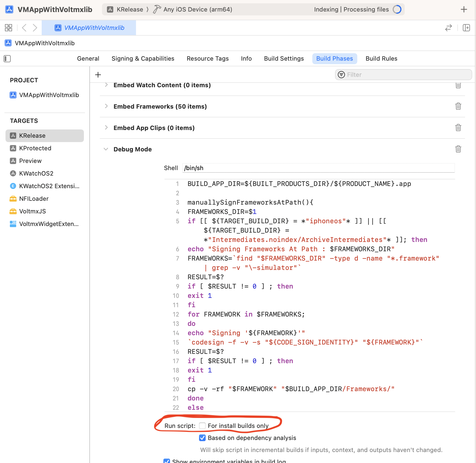Navigate back with the left chevron

pyautogui.click(x=24, y=28)
